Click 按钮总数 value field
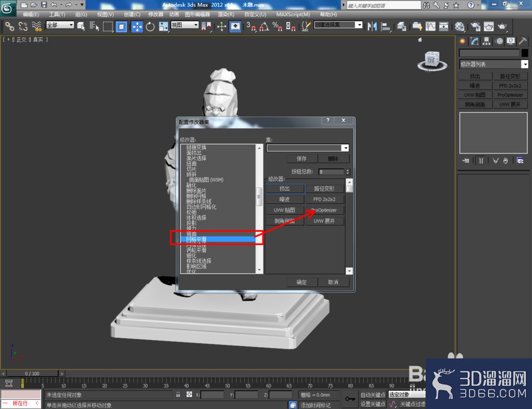 (331, 171)
